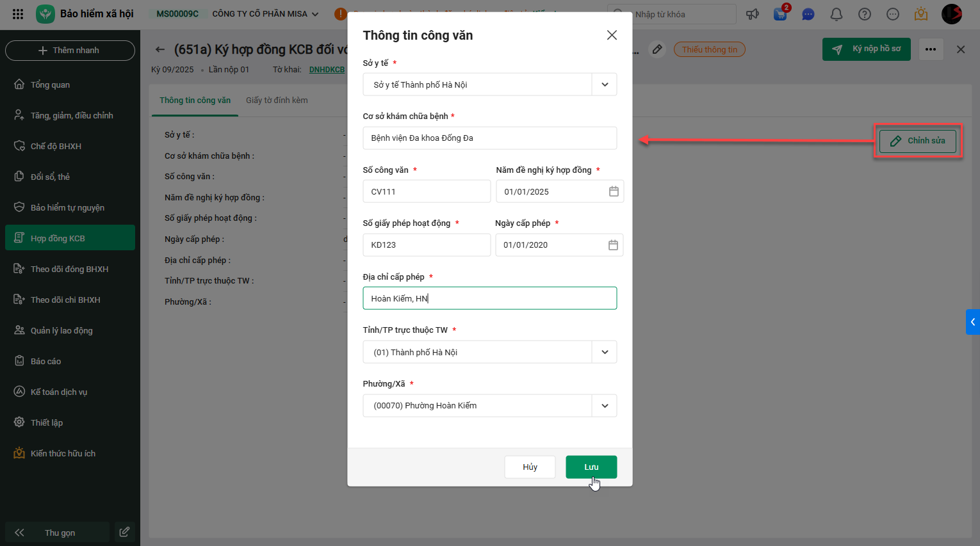Select Tổng quan in the sidebar
The height and width of the screenshot is (546, 980).
[x=50, y=84]
